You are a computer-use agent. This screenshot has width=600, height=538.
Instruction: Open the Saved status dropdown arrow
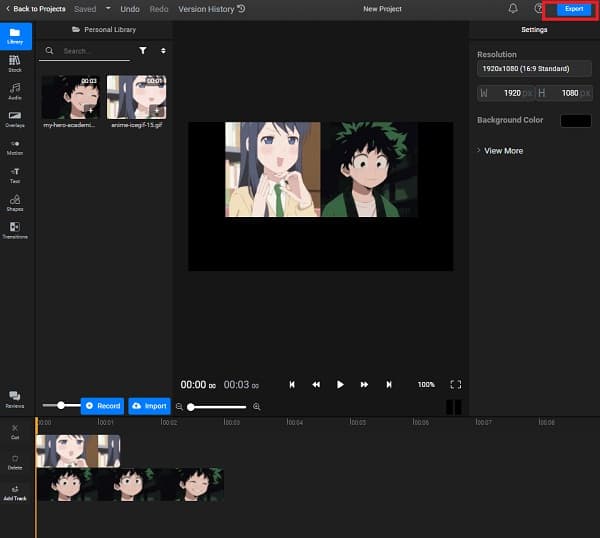pos(108,8)
